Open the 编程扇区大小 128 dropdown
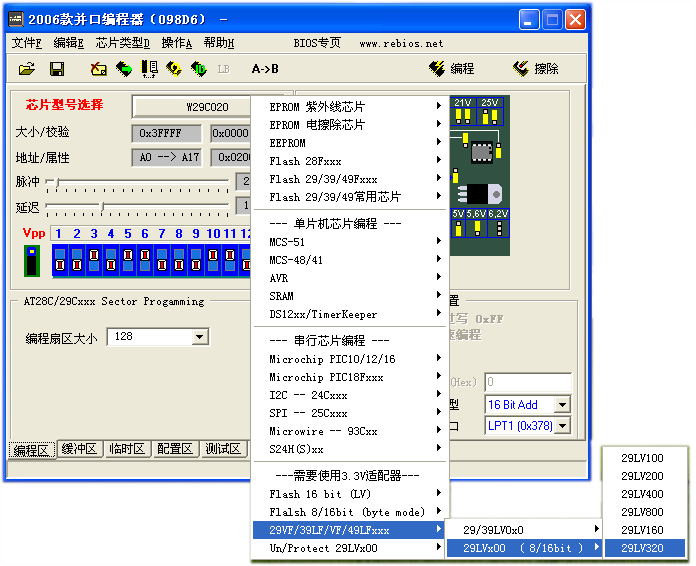This screenshot has width=696, height=566. (x=200, y=337)
